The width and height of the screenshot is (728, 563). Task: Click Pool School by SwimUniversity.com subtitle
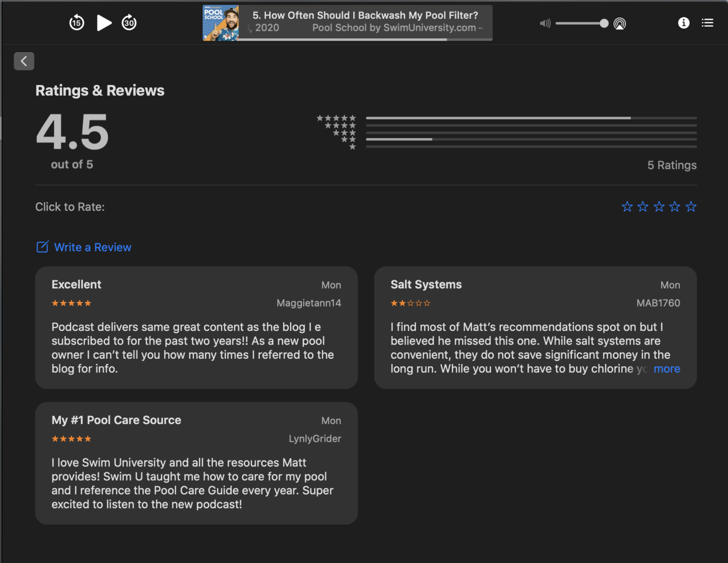[394, 28]
